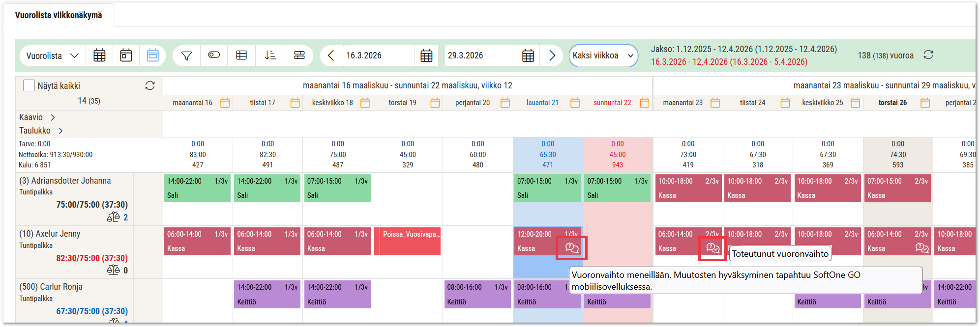Expand the Taulukko section
This screenshot has height=327, width=980.
click(x=60, y=131)
